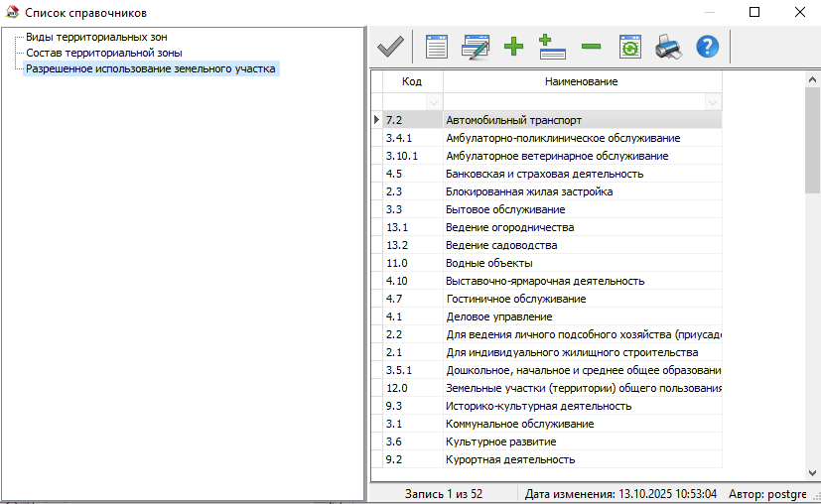The image size is (821, 504).
Task: Select Состав территориальной зоны in the tree
Action: [103, 53]
